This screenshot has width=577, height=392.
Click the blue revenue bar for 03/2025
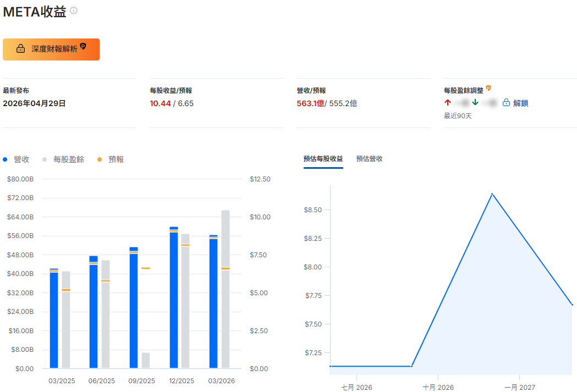[54, 319]
